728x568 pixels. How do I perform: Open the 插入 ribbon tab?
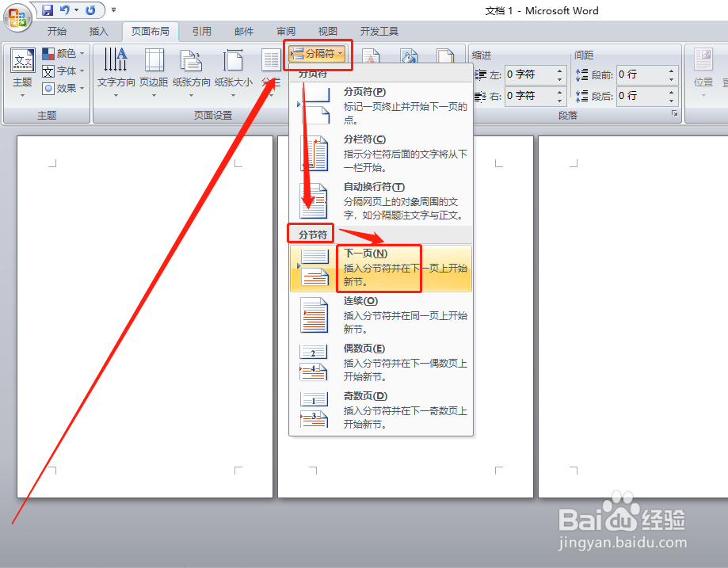(98, 32)
